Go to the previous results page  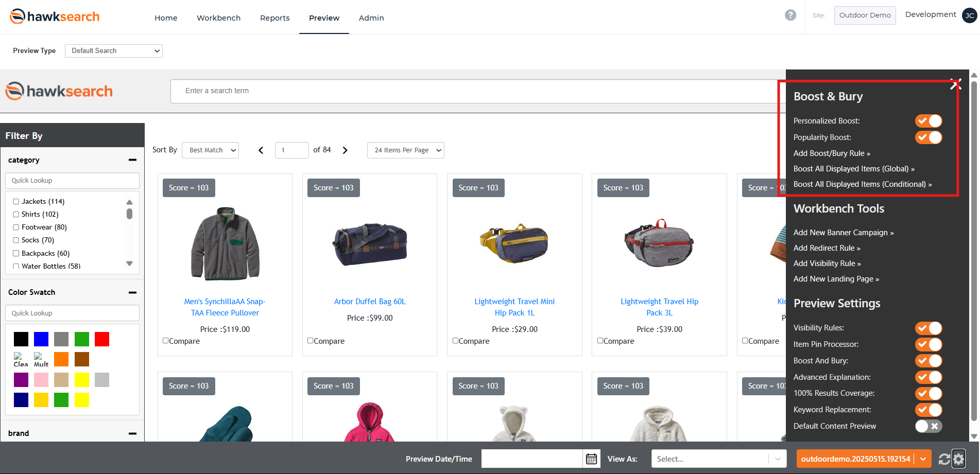point(261,150)
